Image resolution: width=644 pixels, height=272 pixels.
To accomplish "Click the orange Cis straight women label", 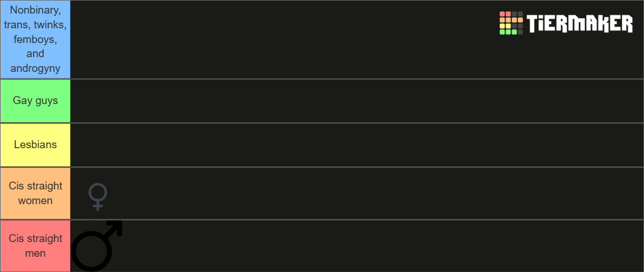I will pos(35,193).
